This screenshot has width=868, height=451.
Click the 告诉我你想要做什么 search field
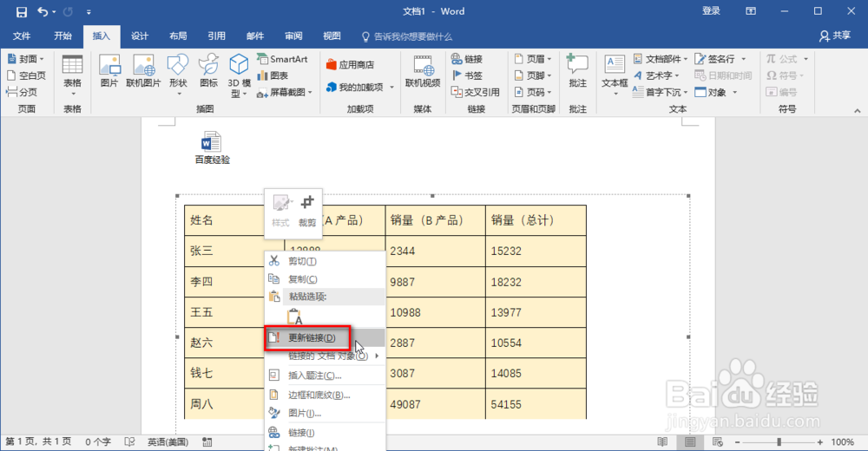407,36
